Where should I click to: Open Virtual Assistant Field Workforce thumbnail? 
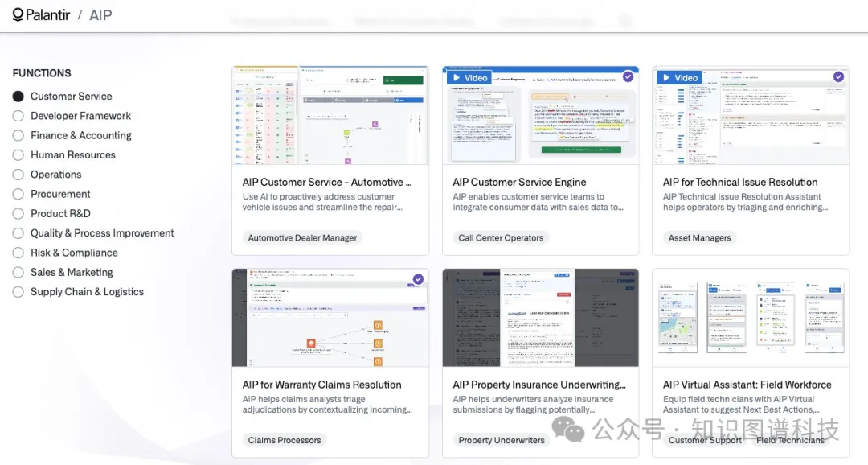click(751, 318)
